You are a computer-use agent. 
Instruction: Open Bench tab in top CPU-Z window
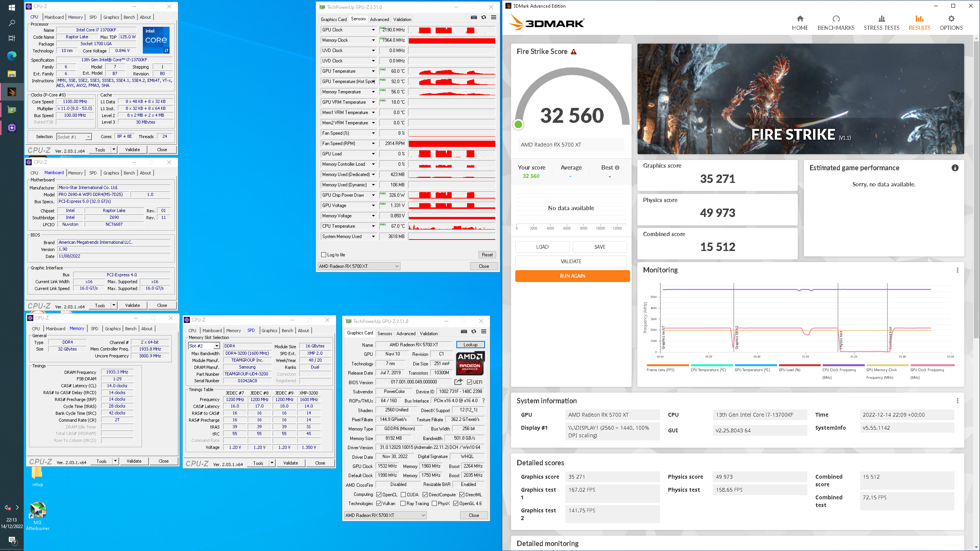pos(129,17)
